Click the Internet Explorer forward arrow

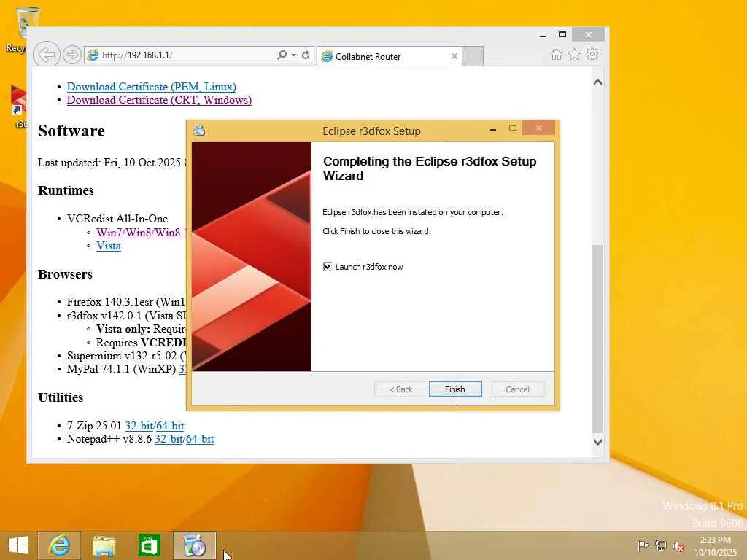72,55
